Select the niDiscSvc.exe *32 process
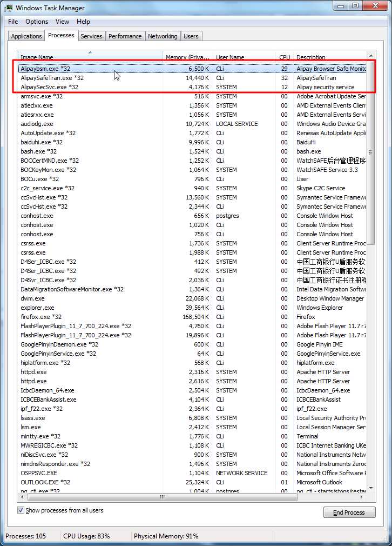Viewport: 392px width, 546px height. (192, 455)
